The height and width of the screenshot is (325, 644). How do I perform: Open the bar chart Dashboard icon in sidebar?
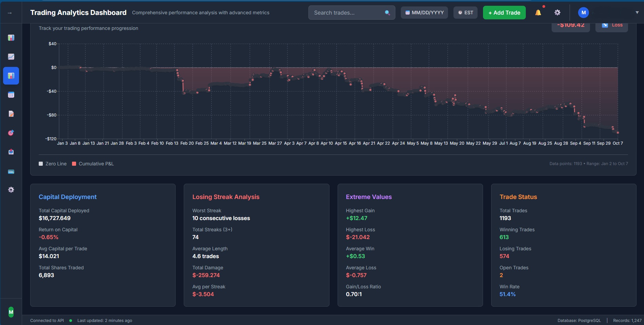click(11, 38)
